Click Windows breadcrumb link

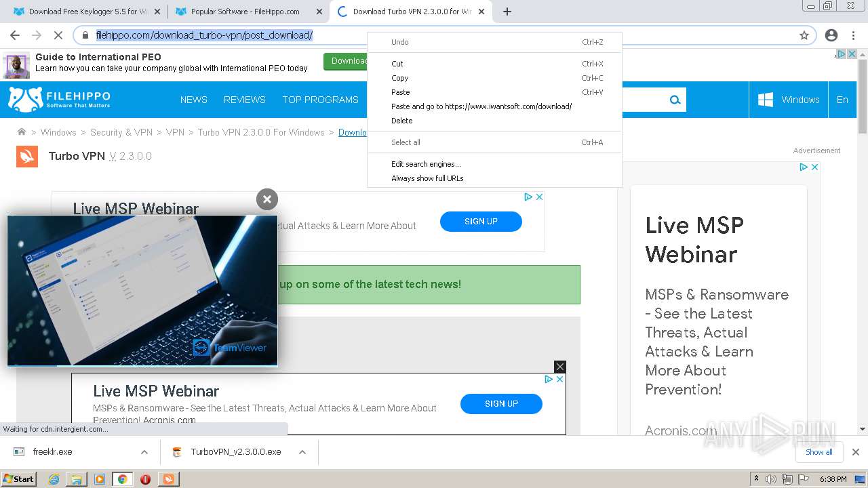58,132
